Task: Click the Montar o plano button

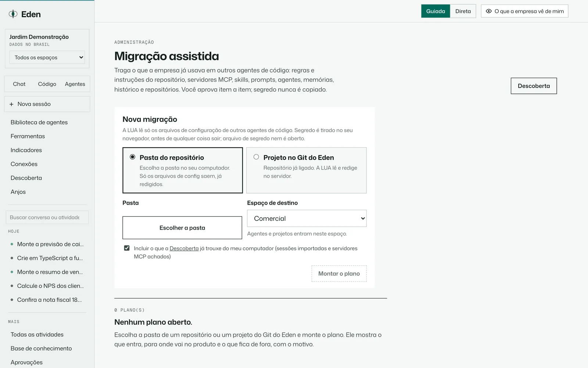Action: (x=339, y=273)
